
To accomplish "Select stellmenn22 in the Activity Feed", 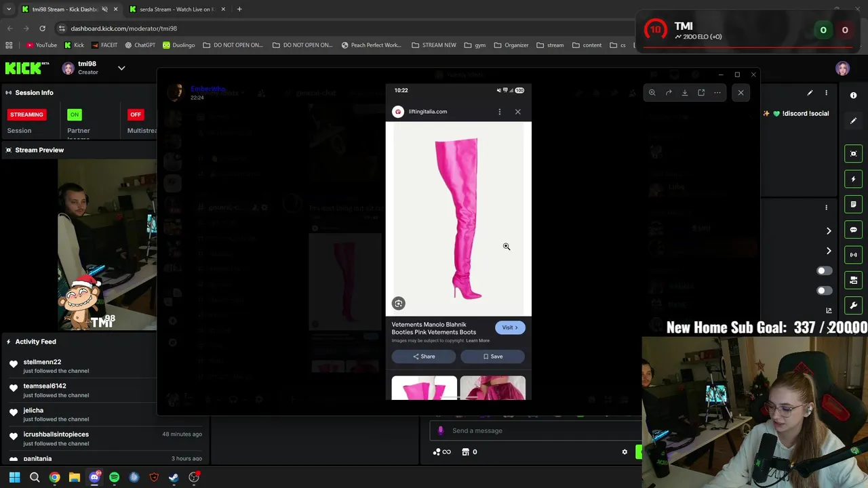I will click(x=42, y=362).
